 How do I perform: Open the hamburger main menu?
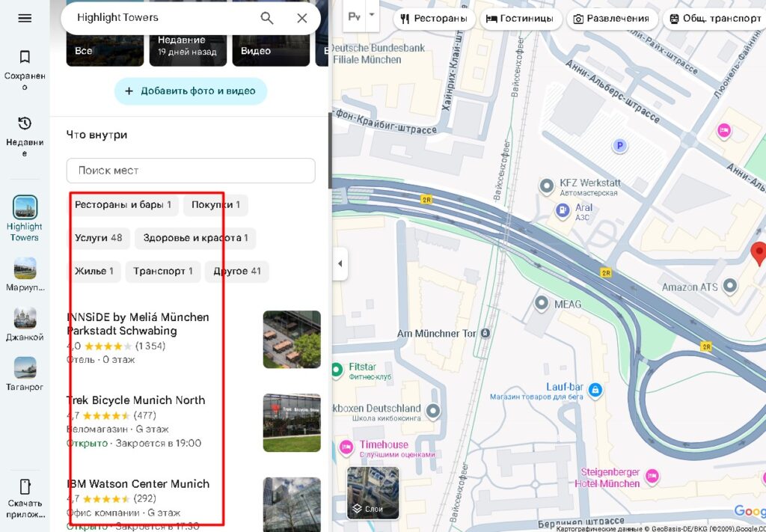click(25, 18)
